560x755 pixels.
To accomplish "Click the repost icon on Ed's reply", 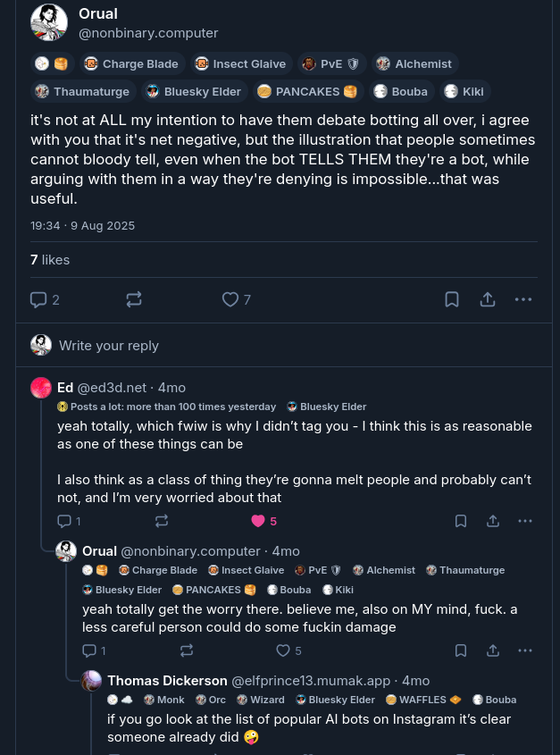I will tap(162, 520).
